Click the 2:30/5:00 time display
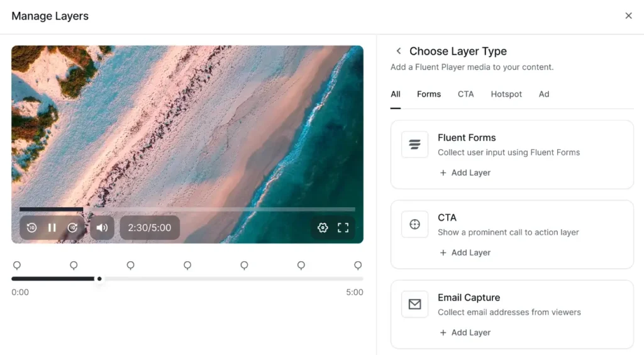 150,228
